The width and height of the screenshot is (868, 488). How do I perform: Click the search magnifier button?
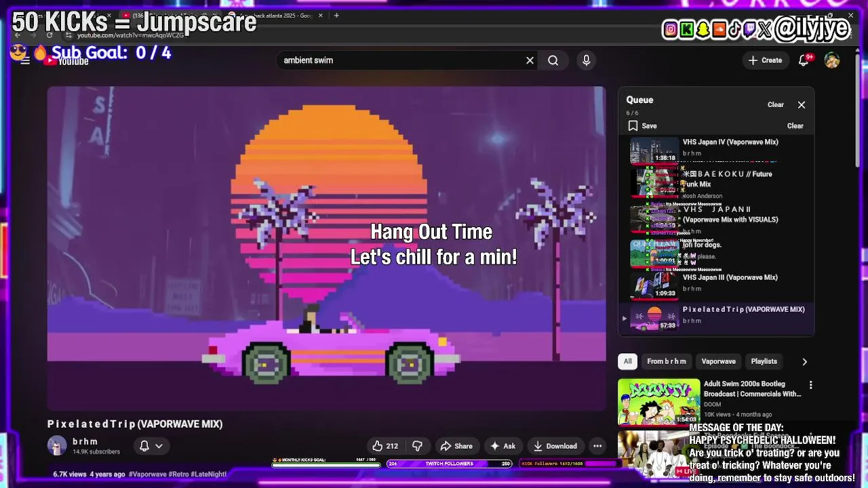(553, 60)
